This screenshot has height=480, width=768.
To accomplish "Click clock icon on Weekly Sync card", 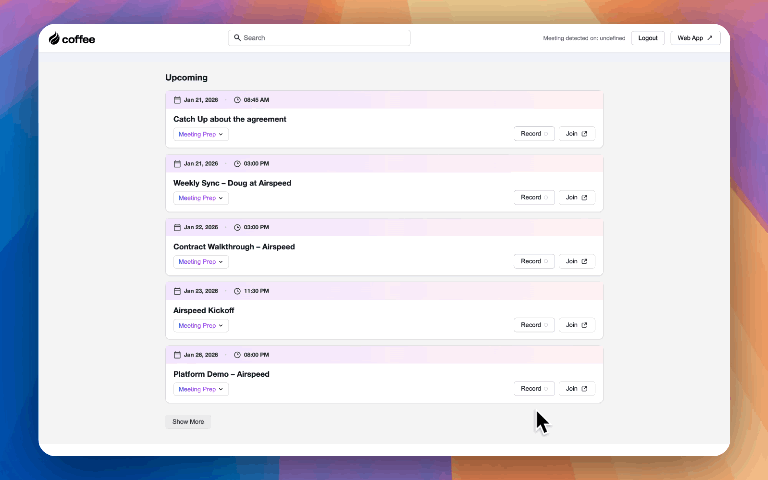I will tap(237, 164).
